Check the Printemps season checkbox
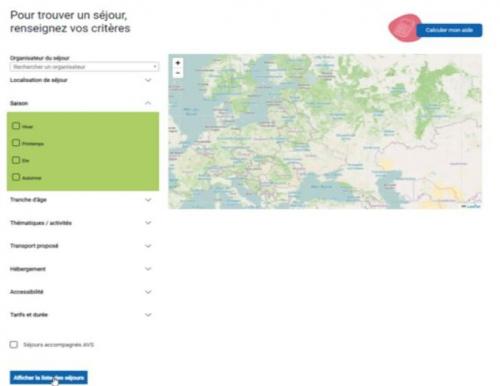The height and width of the screenshot is (386, 500). (x=16, y=143)
